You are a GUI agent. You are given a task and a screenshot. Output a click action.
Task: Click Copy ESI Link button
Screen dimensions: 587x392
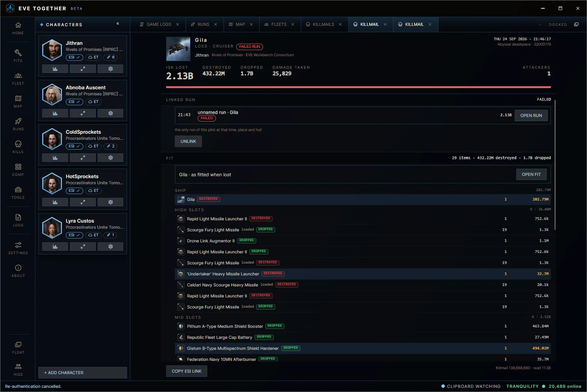click(x=187, y=371)
